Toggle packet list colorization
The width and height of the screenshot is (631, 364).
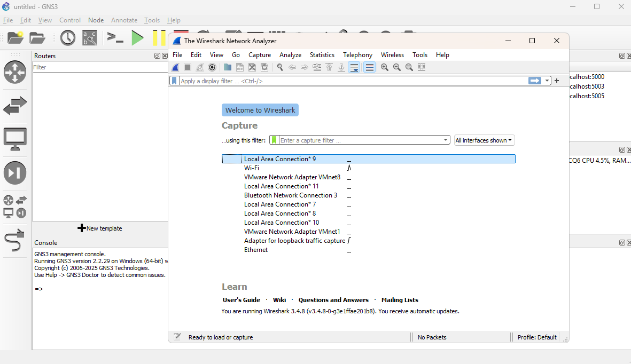point(369,67)
